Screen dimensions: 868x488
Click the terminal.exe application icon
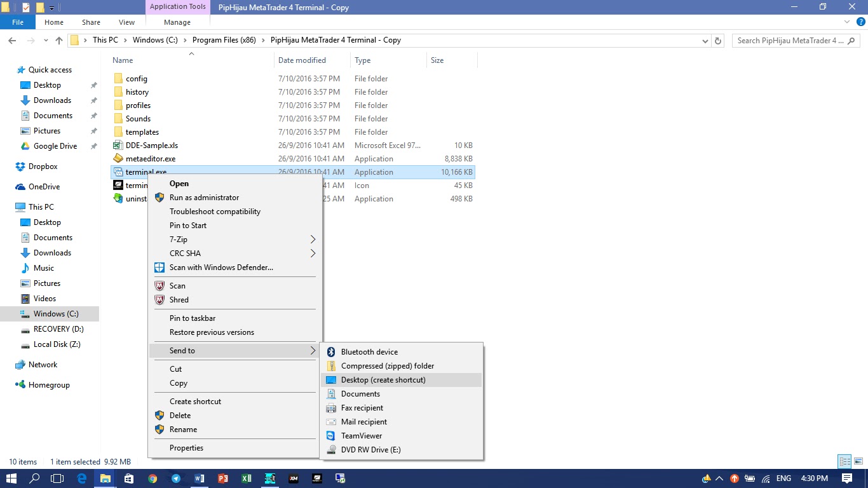(x=118, y=172)
